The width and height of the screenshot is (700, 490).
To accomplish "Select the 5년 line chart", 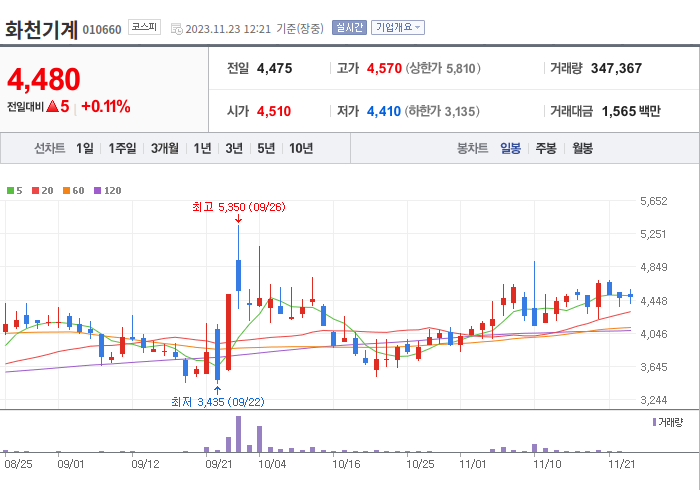I will [x=266, y=148].
